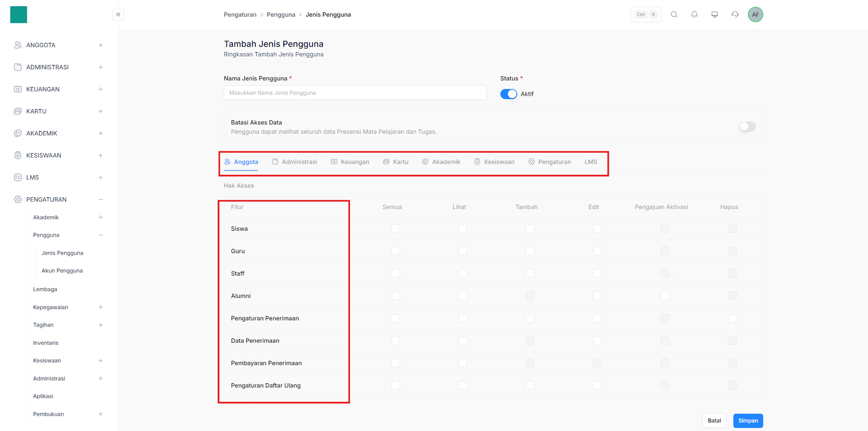The image size is (868, 431).
Task: Click the Simpan button
Action: [x=748, y=421]
